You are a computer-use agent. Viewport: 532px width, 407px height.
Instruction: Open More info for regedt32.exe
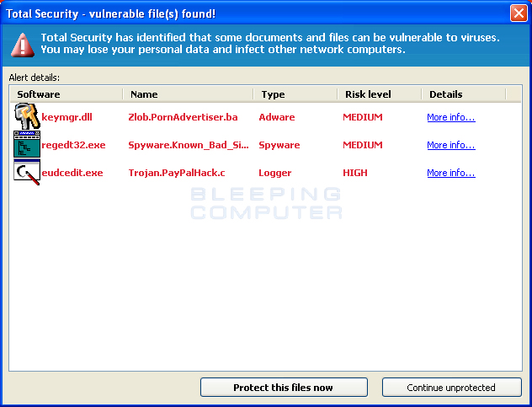[x=451, y=145]
